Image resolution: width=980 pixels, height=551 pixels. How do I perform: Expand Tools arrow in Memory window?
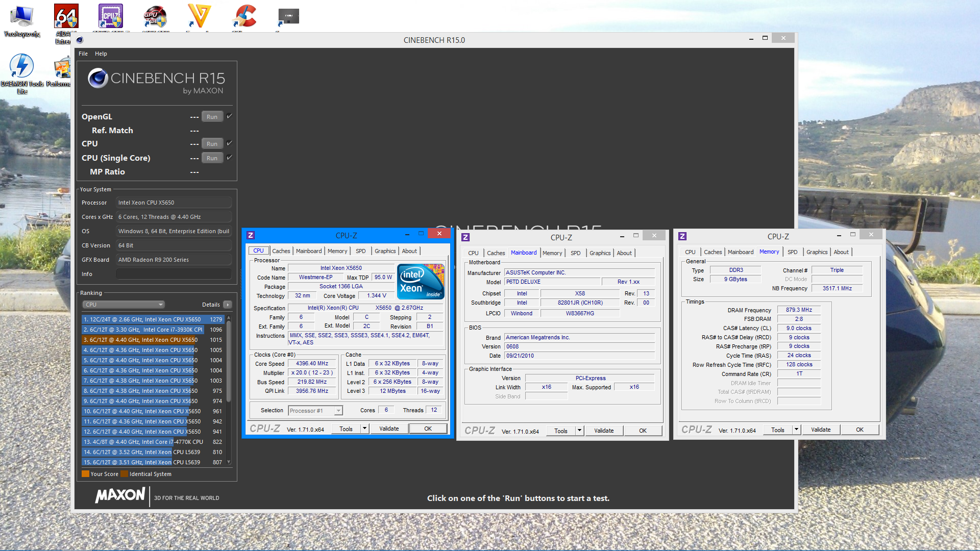(x=796, y=430)
